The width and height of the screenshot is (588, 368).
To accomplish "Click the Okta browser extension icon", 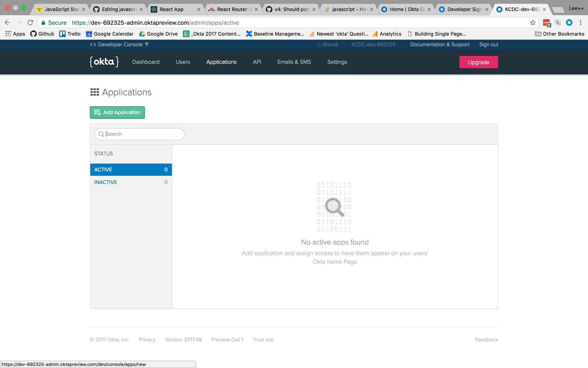I will pyautogui.click(x=569, y=23).
